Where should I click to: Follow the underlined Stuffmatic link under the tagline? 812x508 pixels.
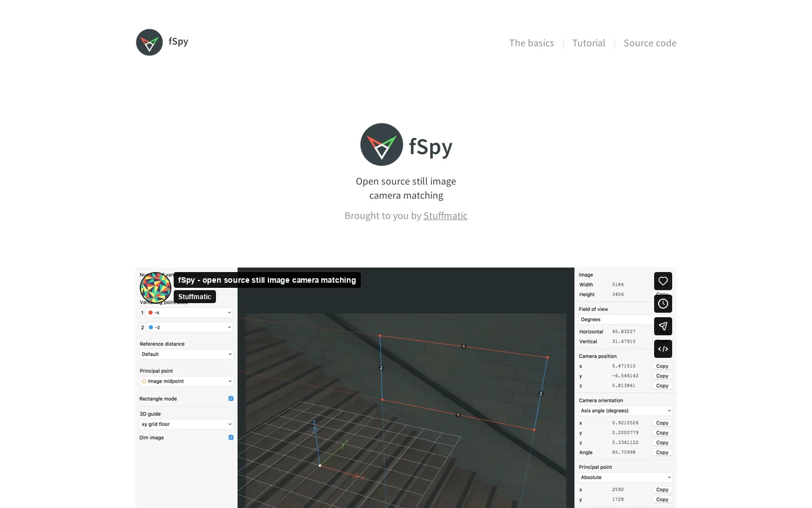(x=445, y=216)
